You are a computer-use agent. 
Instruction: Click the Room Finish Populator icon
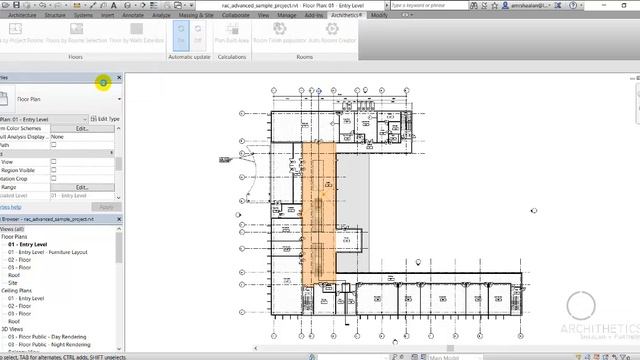point(280,29)
